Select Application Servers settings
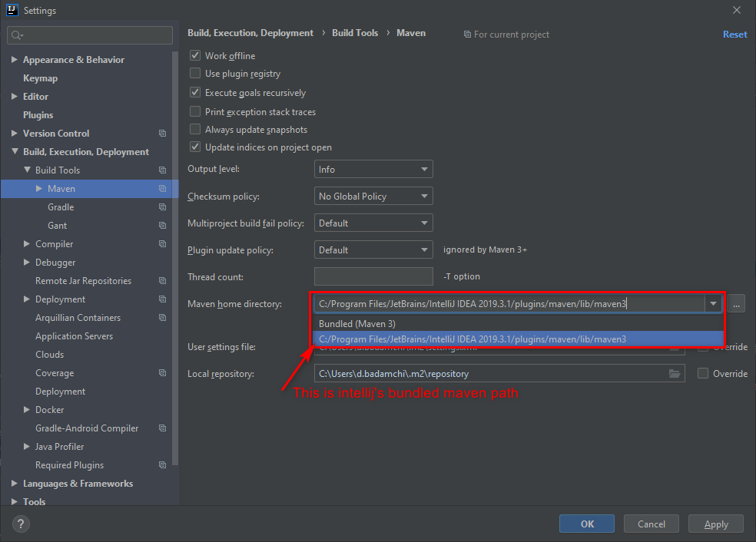Screen dimensions: 756x542 pyautogui.click(x=75, y=336)
